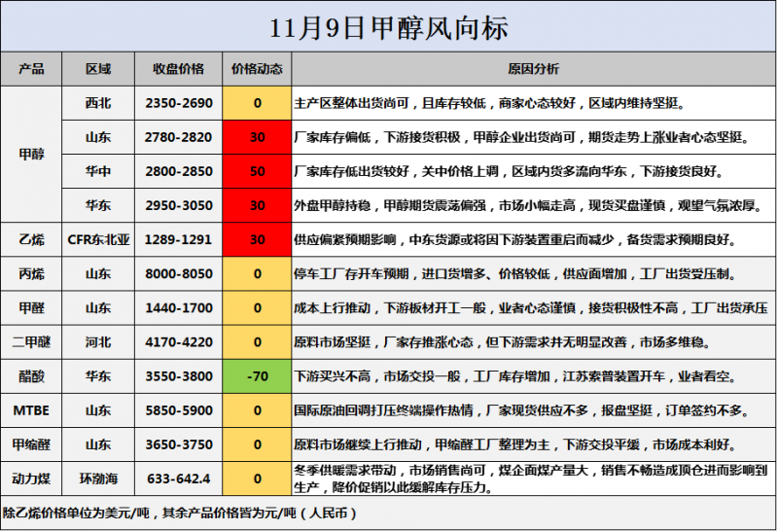The width and height of the screenshot is (778, 532).
Task: Click the yellow "0" cell in 西北 row
Action: click(x=257, y=103)
